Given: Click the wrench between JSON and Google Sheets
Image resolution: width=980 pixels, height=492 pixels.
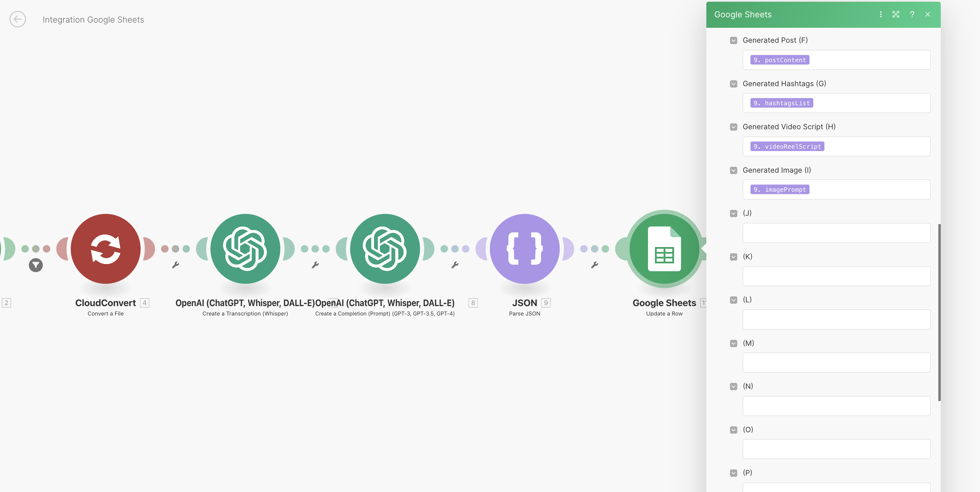Looking at the screenshot, I should (595, 265).
